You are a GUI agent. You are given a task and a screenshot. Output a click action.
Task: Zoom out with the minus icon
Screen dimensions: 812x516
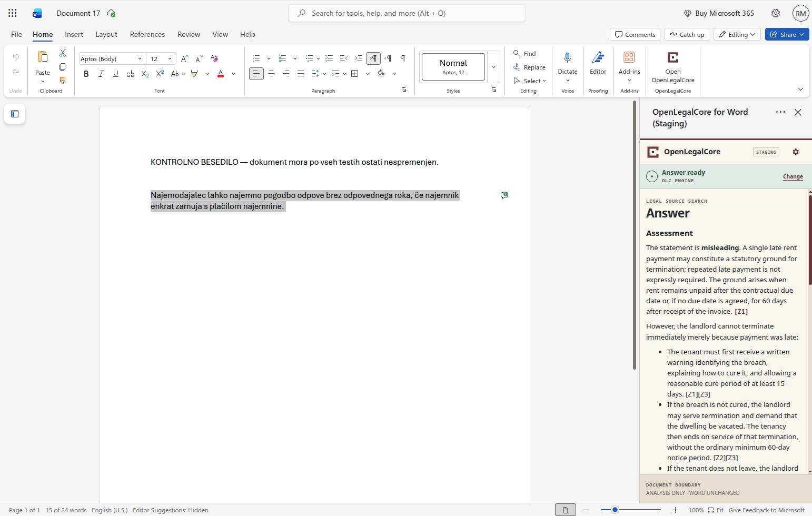586,510
